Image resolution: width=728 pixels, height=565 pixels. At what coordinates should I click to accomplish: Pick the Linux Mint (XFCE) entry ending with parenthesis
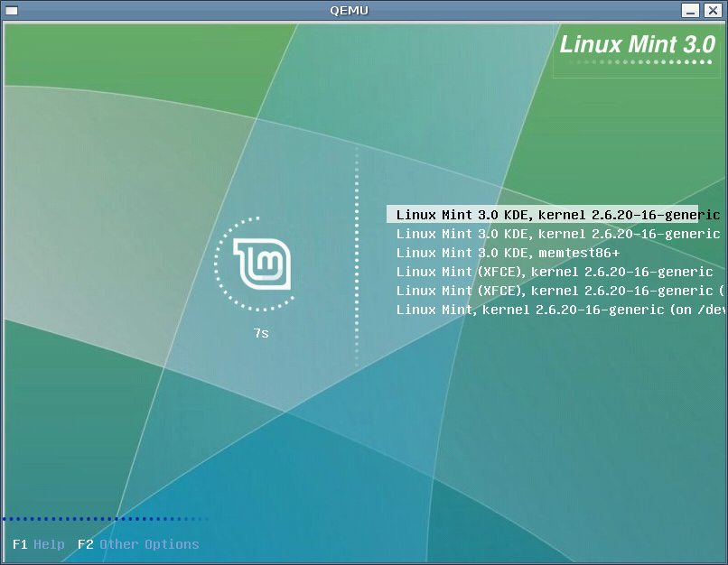click(x=560, y=291)
